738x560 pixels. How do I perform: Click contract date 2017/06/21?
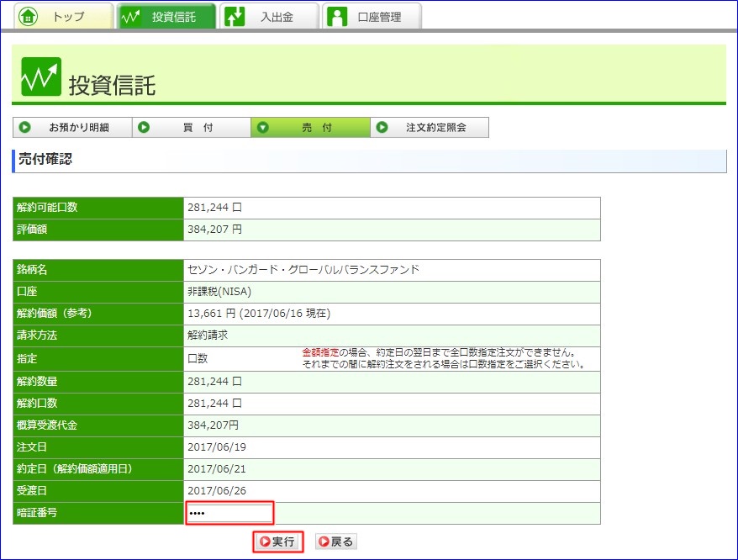pos(217,468)
